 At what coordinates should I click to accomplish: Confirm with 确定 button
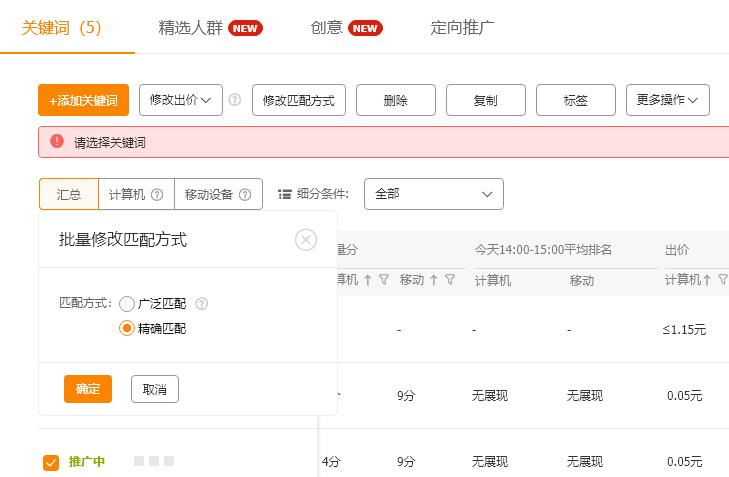click(x=88, y=389)
